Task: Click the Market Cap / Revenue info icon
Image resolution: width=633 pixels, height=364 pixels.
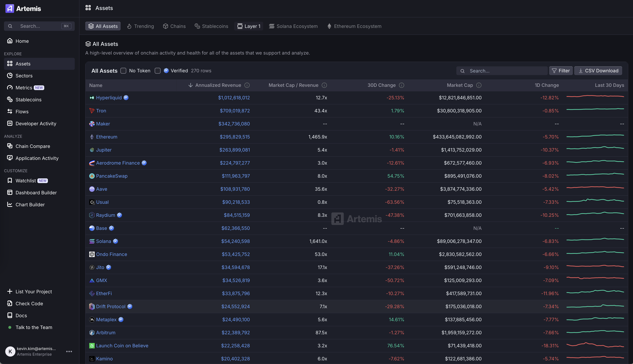Action: pos(324,85)
